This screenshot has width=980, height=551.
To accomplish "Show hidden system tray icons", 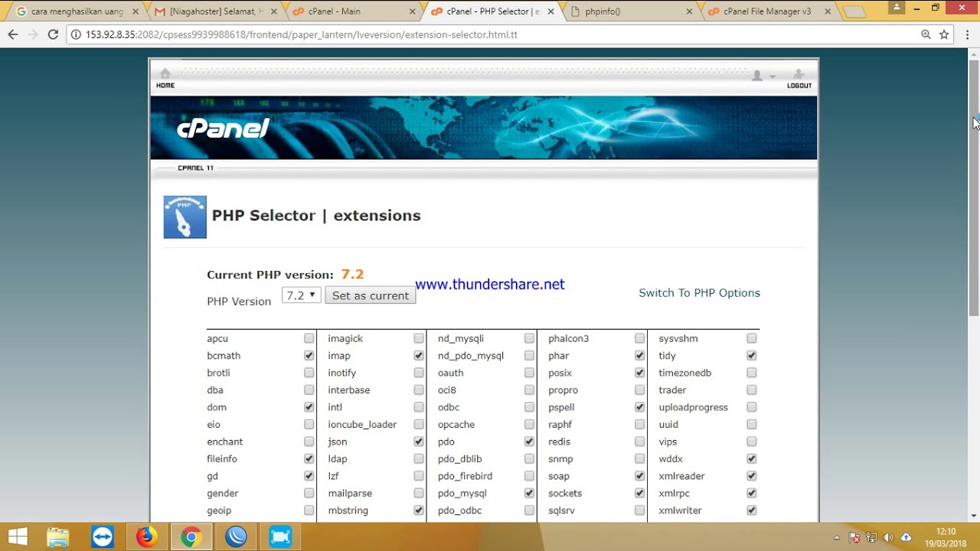I will pos(837,537).
